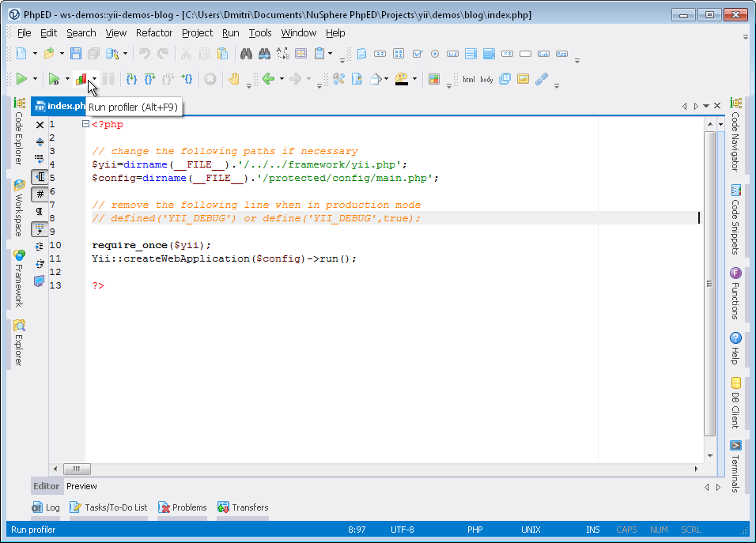Click the unindent block gutter icon

click(x=40, y=263)
